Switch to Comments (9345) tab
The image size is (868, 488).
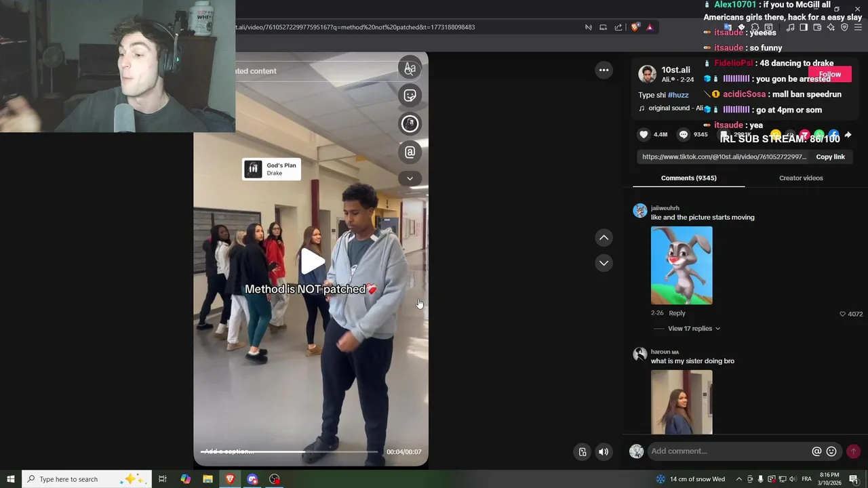688,178
